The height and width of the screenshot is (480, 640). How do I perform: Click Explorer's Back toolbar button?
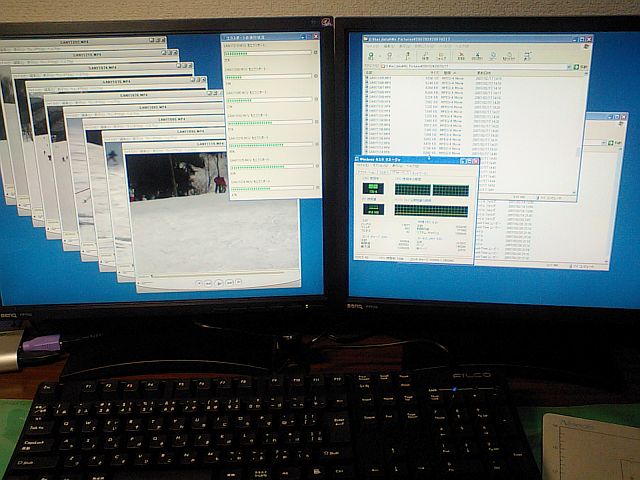coord(372,55)
